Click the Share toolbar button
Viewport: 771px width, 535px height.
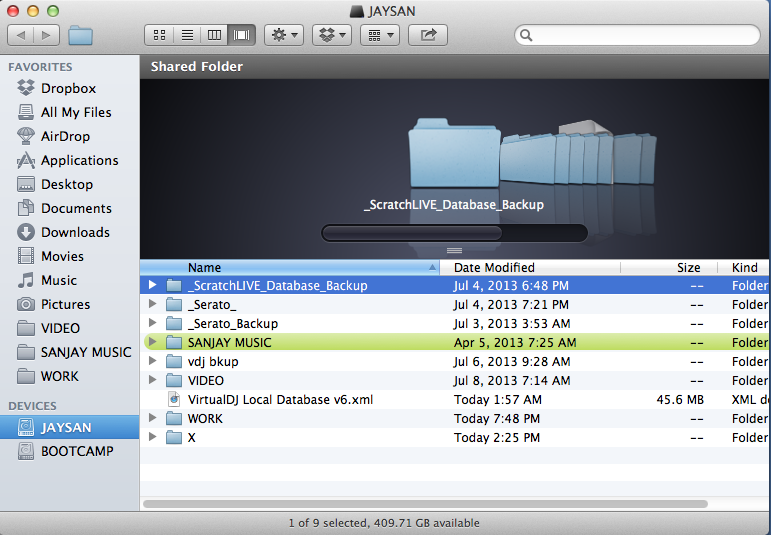point(429,35)
